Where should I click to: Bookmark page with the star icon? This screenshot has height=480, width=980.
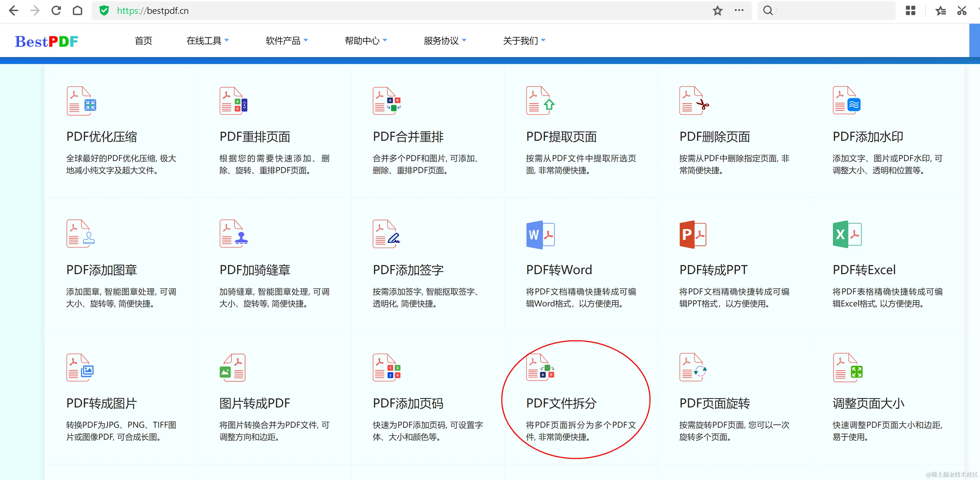pyautogui.click(x=717, y=11)
